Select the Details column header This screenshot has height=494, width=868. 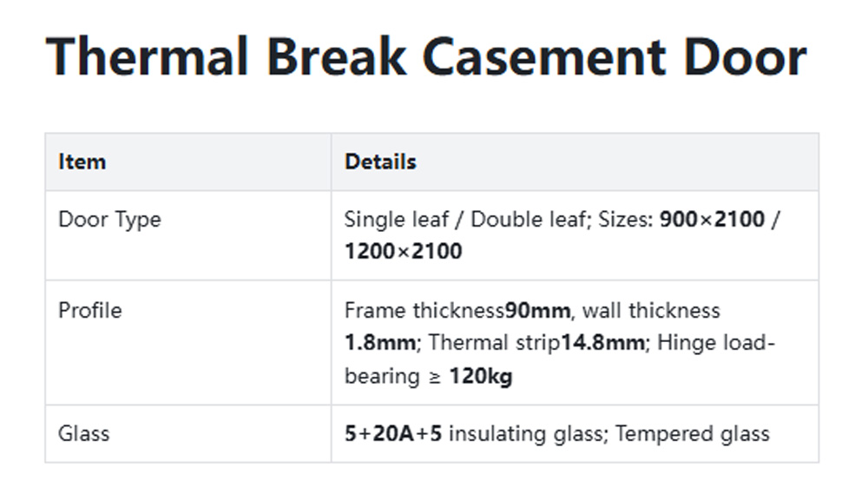380,161
